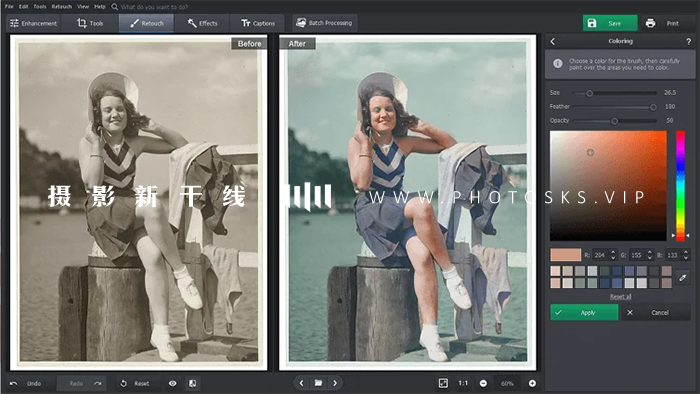Click the G value field showing 155
The width and height of the screenshot is (700, 394).
[638, 255]
